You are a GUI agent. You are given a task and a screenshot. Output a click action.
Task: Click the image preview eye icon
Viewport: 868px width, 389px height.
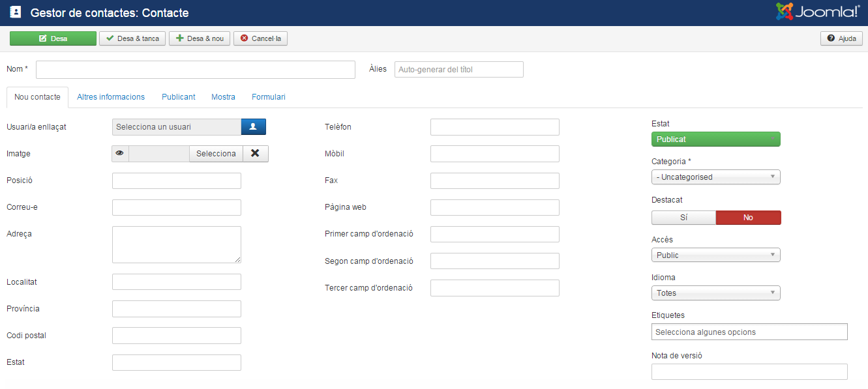(120, 154)
